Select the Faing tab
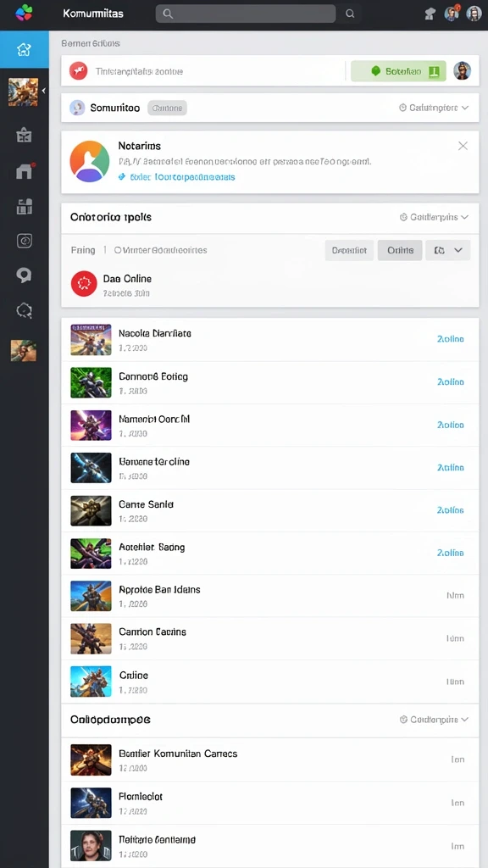The image size is (488, 868). tap(83, 250)
